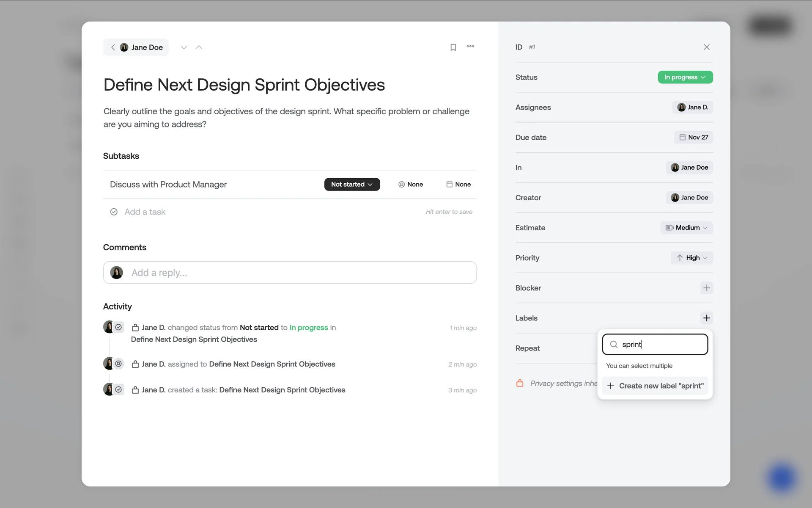Open the High priority dropdown
This screenshot has width=812, height=508.
click(x=691, y=258)
